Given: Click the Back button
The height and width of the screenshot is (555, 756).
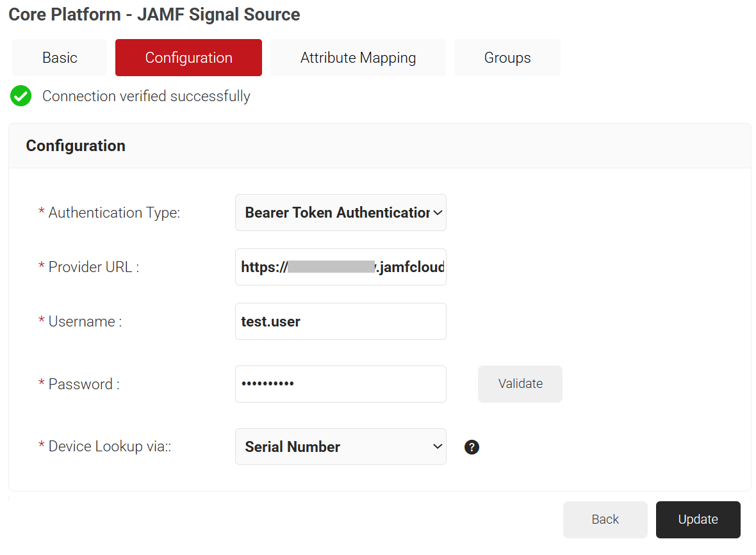Looking at the screenshot, I should (x=605, y=519).
